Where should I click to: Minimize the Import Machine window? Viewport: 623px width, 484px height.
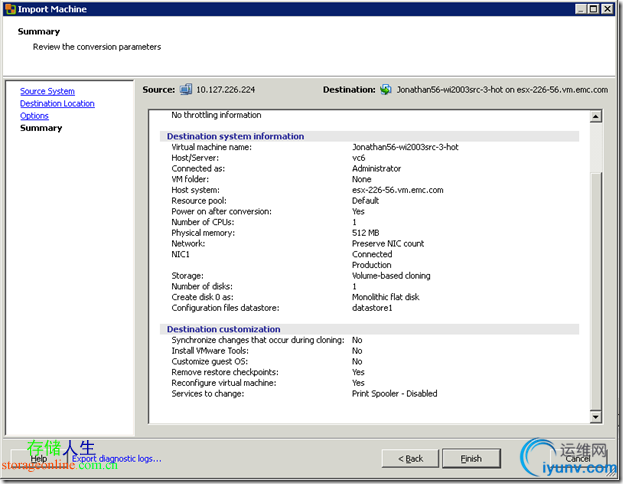(x=581, y=9)
